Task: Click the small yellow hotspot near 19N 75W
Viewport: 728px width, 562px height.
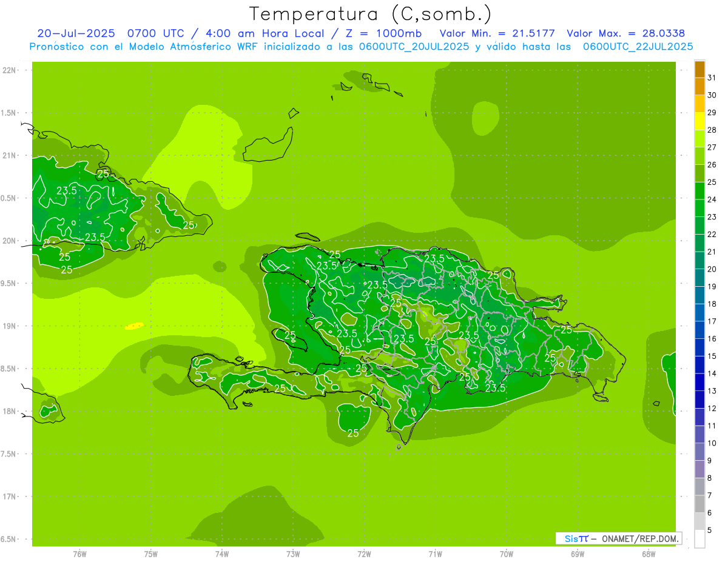Action: coord(134,326)
